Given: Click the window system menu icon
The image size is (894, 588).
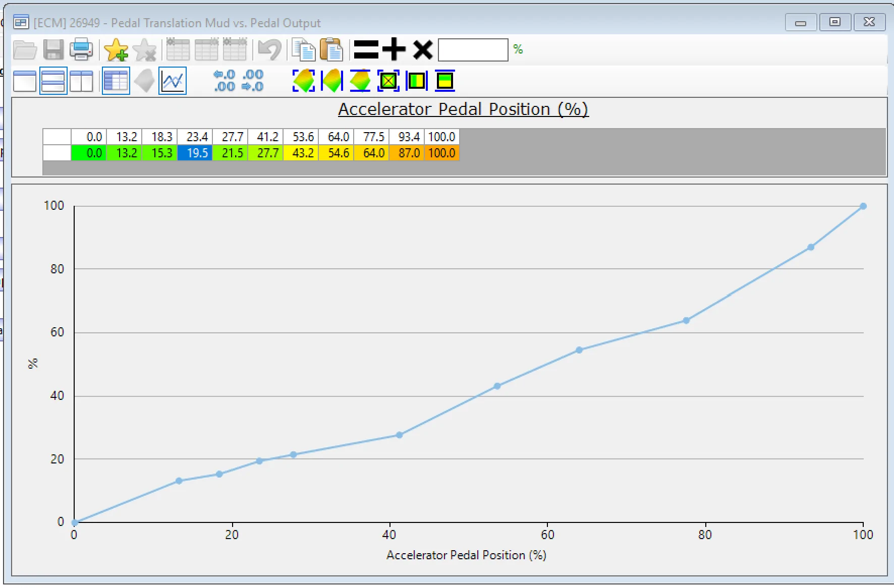Looking at the screenshot, I should point(21,23).
